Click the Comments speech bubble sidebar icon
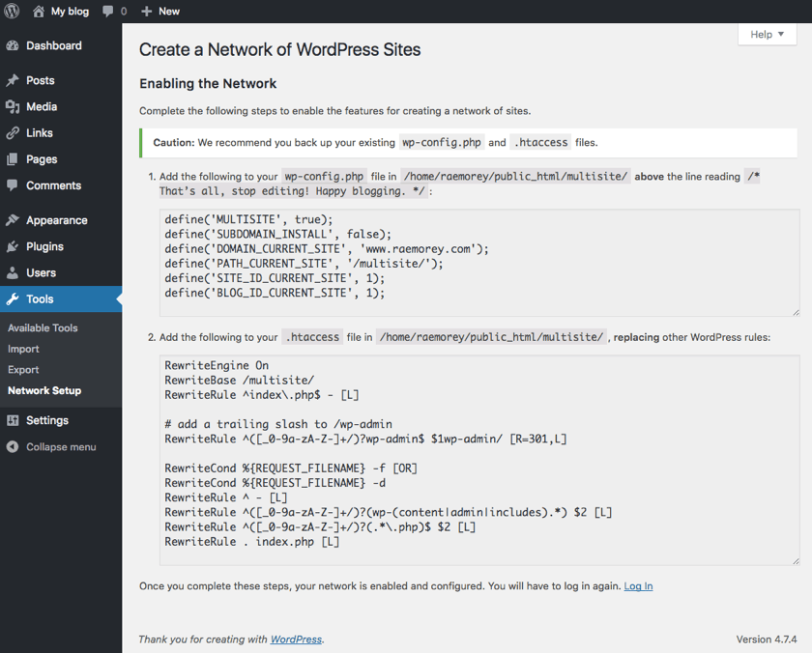The image size is (812, 653). click(13, 185)
